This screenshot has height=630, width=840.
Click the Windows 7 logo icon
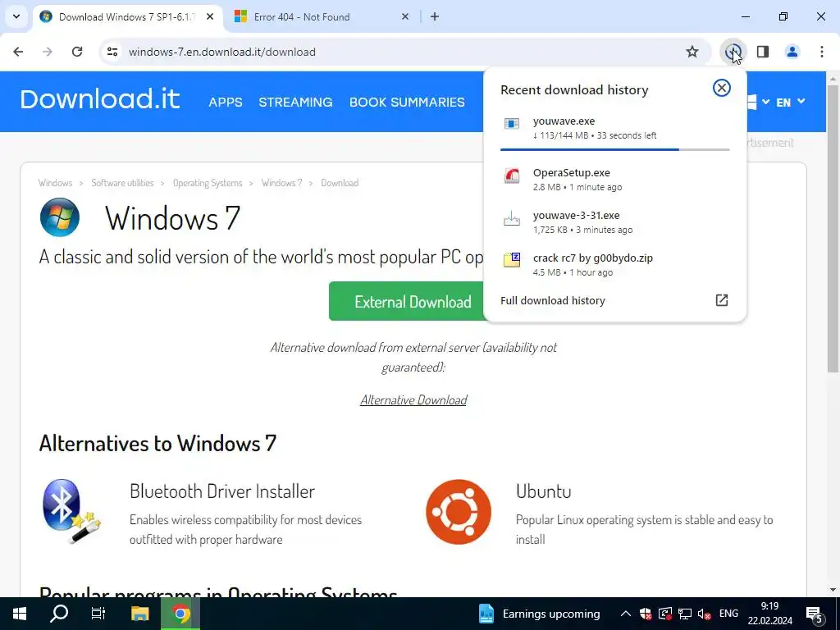(x=59, y=217)
